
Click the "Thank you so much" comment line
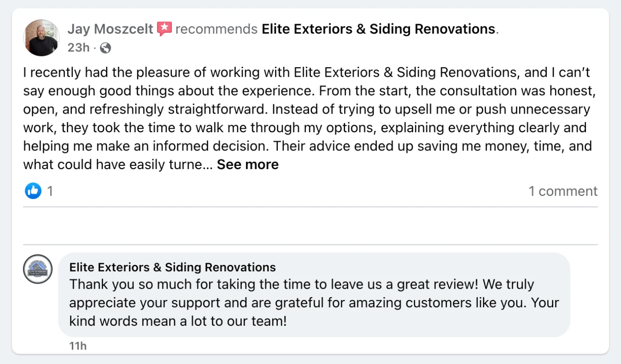point(302,285)
